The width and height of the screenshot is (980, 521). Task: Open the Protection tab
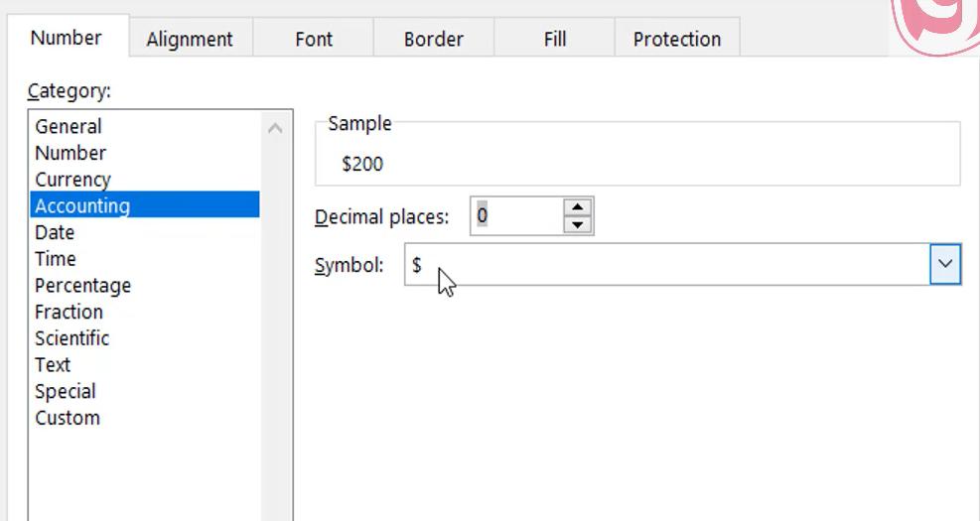(676, 40)
